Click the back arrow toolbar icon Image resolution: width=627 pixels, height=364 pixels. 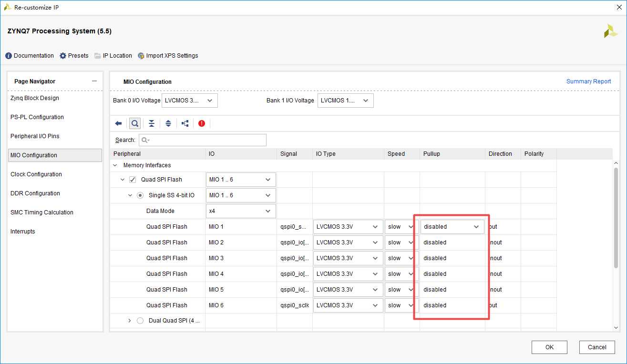[x=118, y=123]
